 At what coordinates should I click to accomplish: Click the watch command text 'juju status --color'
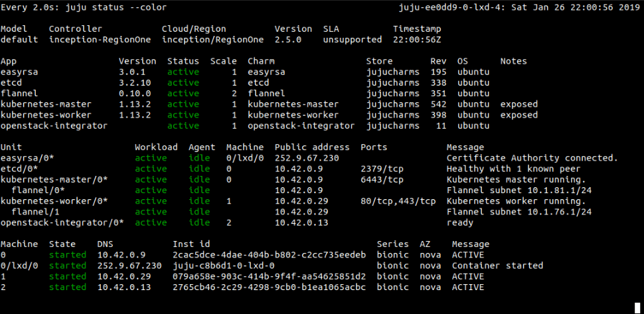coord(116,8)
